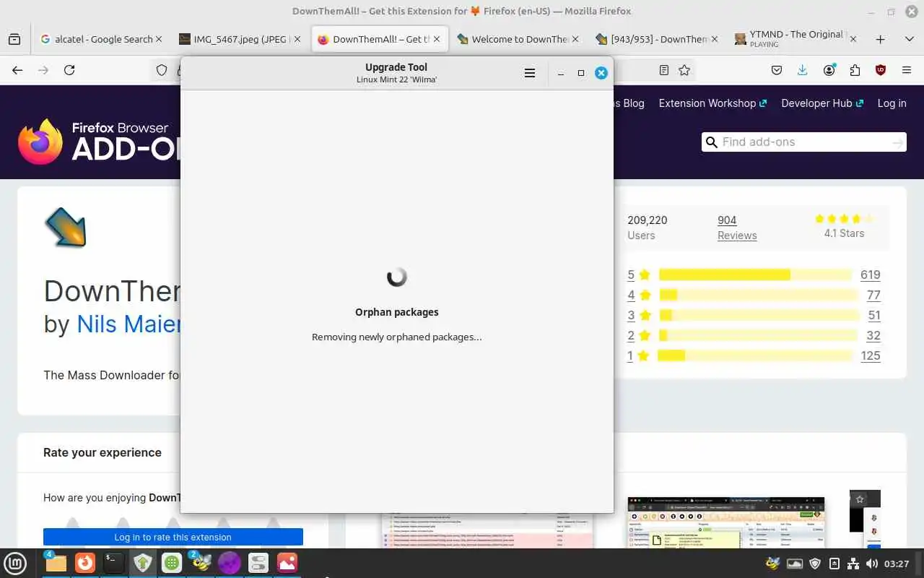
Task: Open the 619 five-star reviews count
Action: click(x=870, y=275)
